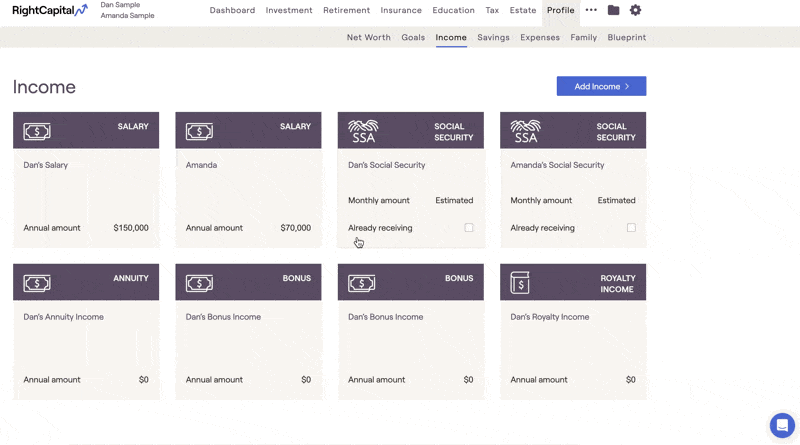Switch to the Net Worth tab
800x445 pixels.
[x=368, y=37]
